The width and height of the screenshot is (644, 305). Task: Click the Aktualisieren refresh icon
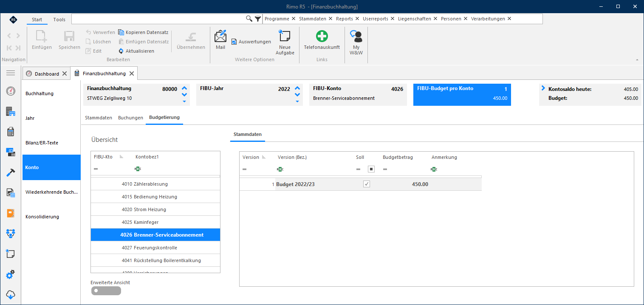121,51
